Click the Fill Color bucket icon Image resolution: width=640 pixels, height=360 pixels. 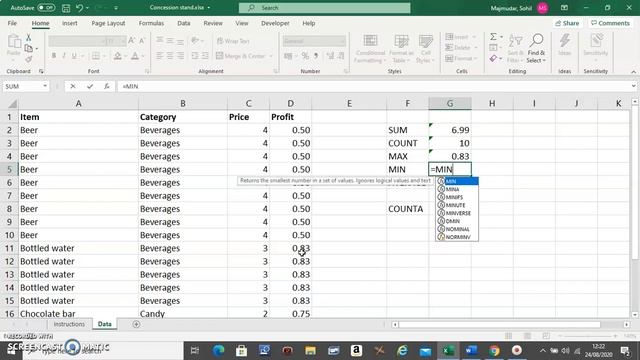pyautogui.click(x=118, y=56)
